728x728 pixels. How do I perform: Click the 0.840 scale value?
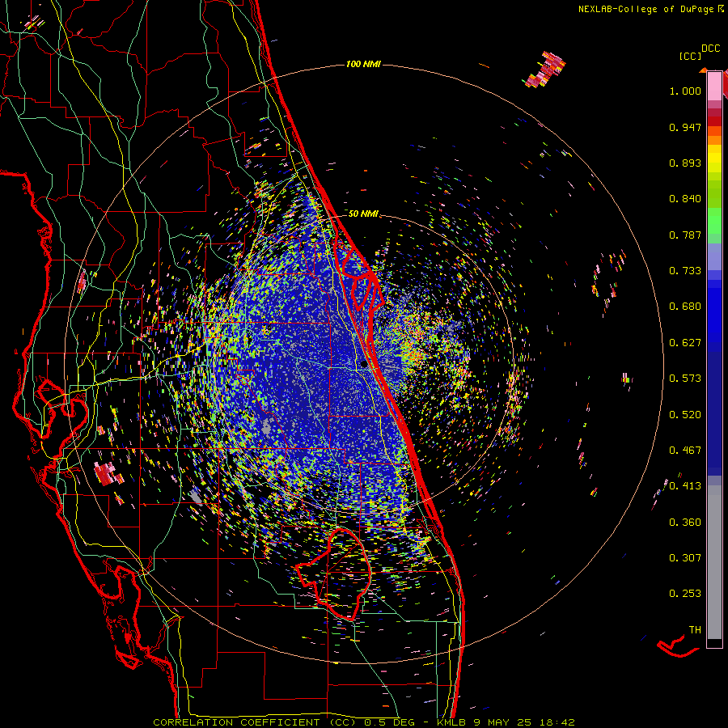[685, 199]
